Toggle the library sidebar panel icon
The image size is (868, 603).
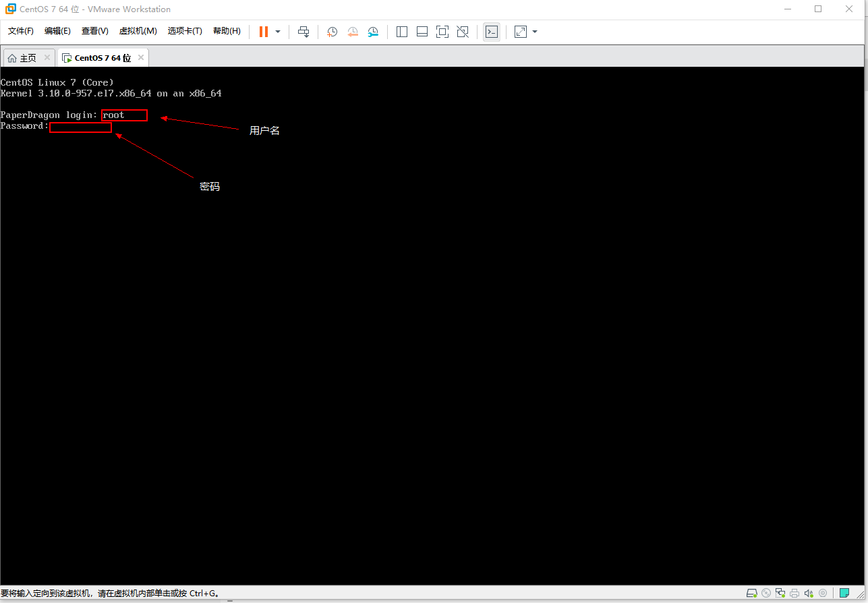coord(402,32)
